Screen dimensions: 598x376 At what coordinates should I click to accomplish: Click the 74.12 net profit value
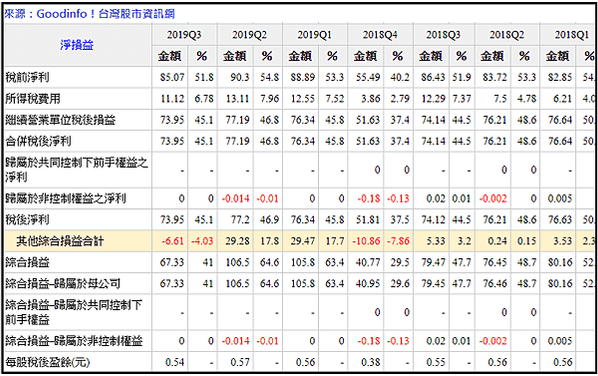433,220
